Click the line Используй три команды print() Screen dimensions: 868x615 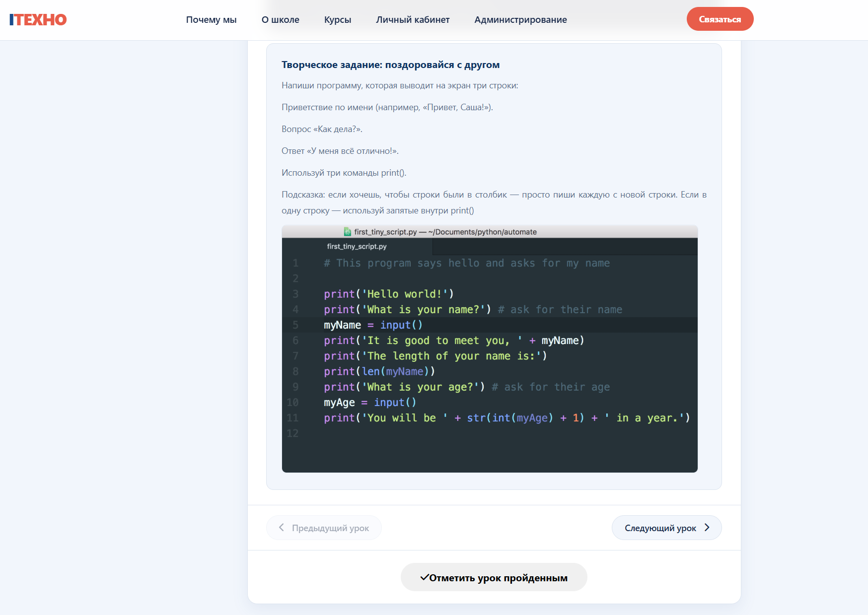coord(344,173)
